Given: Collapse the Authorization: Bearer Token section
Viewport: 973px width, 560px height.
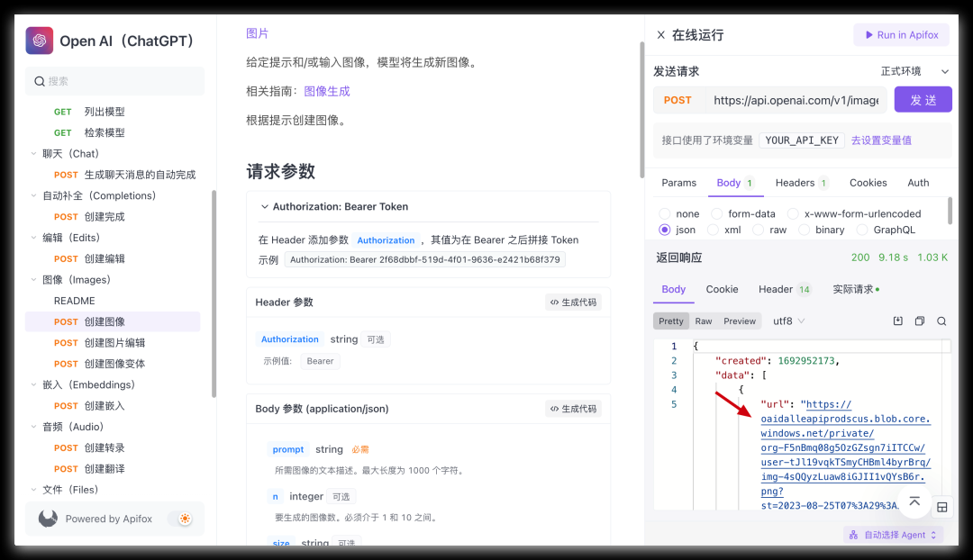Looking at the screenshot, I should click(264, 206).
